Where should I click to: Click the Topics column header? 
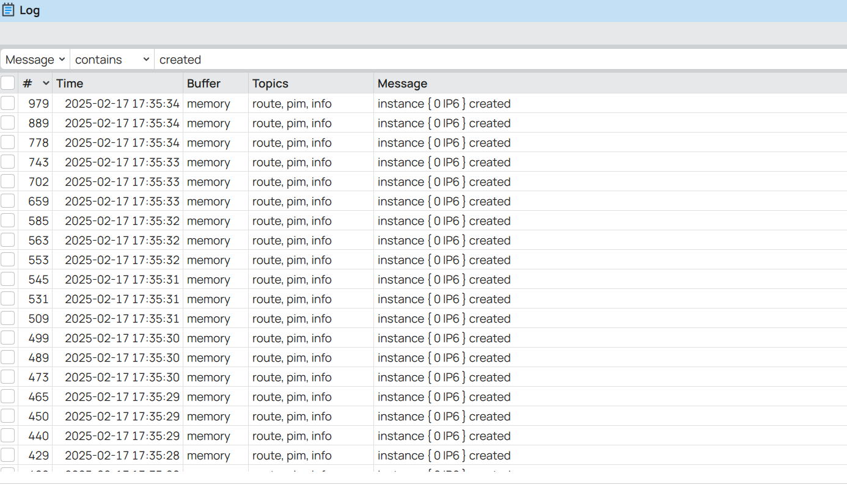(x=270, y=83)
